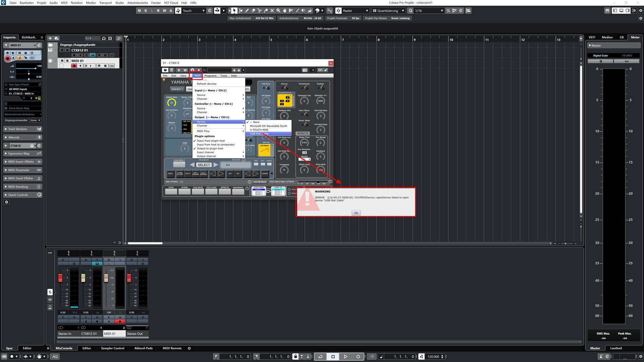
Task: Toggle Snap to Zero Crossing icon
Action: coord(330,11)
